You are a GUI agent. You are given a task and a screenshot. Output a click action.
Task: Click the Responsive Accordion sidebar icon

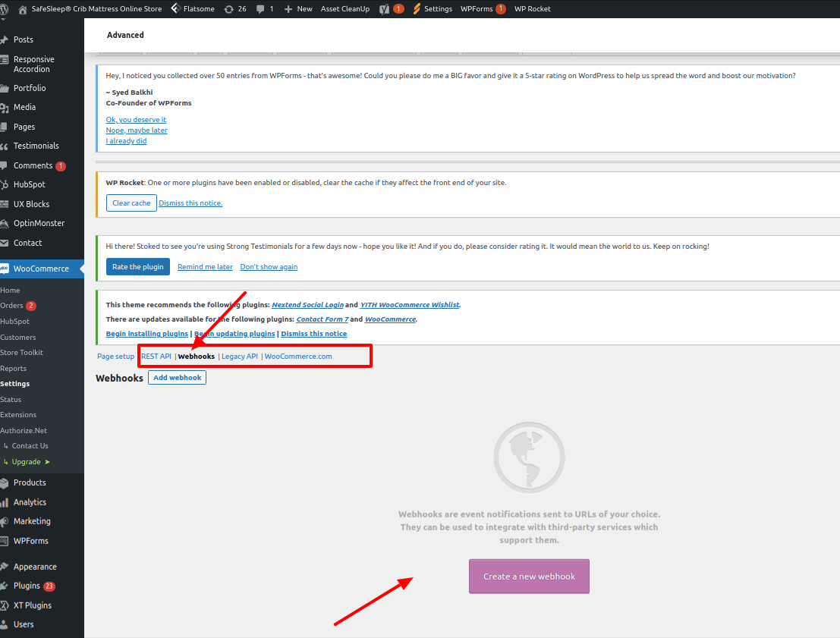click(5, 59)
